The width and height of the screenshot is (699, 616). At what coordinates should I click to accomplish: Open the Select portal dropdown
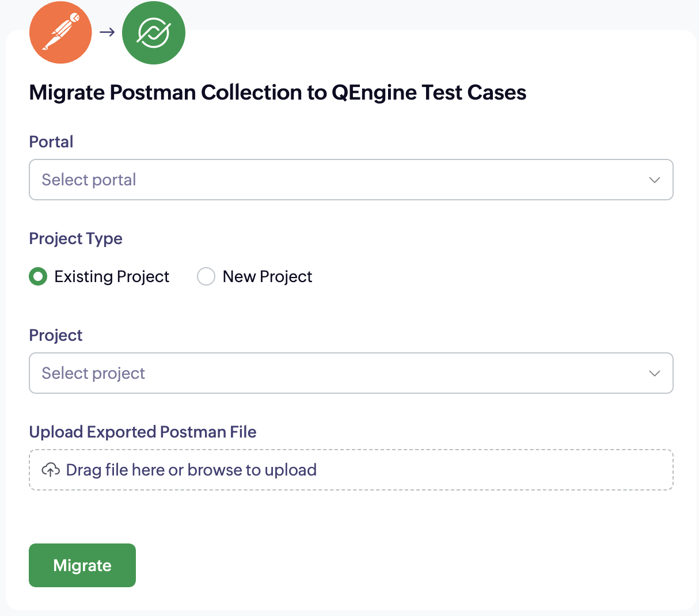(x=350, y=180)
